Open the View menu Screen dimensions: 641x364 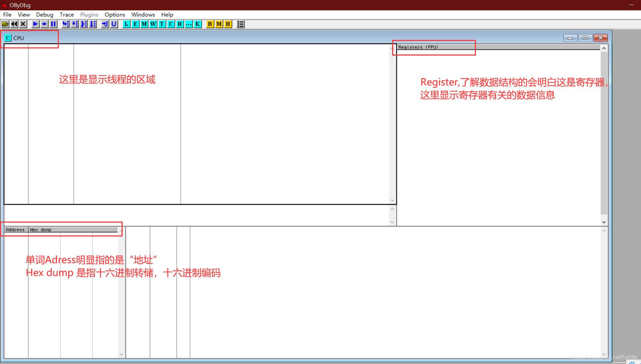(24, 15)
